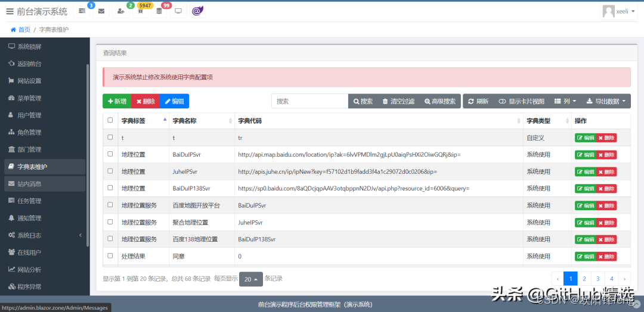Open 角色管理 in the sidebar
Screen dimensions: 644x312
[45, 132]
